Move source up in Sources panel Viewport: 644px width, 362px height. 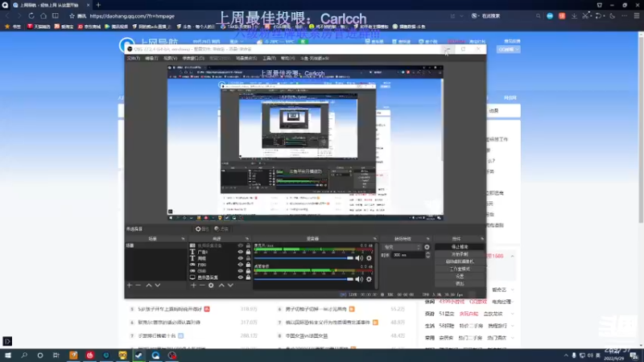[221, 286]
